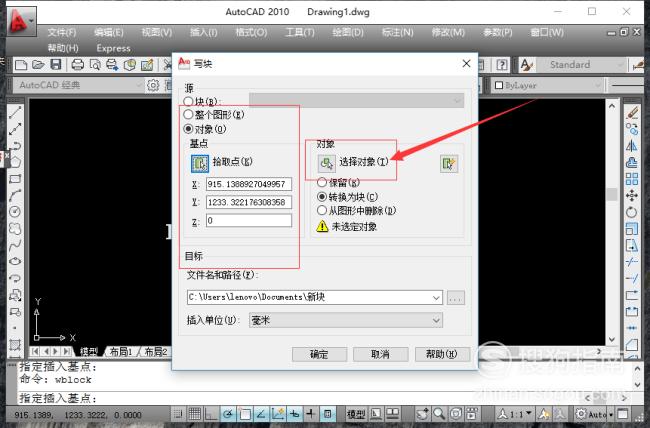Open the Express menu

point(114,49)
